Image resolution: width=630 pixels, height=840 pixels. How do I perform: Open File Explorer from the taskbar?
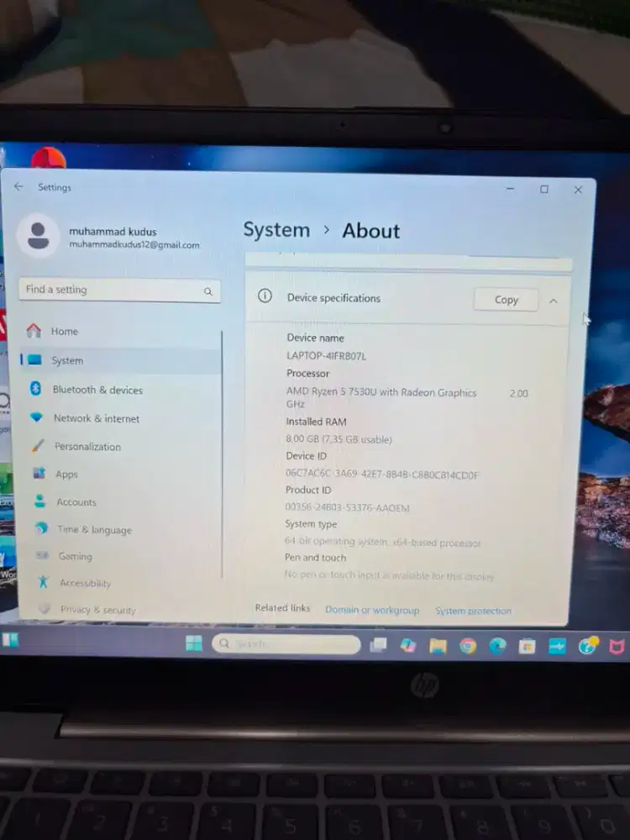click(438, 646)
